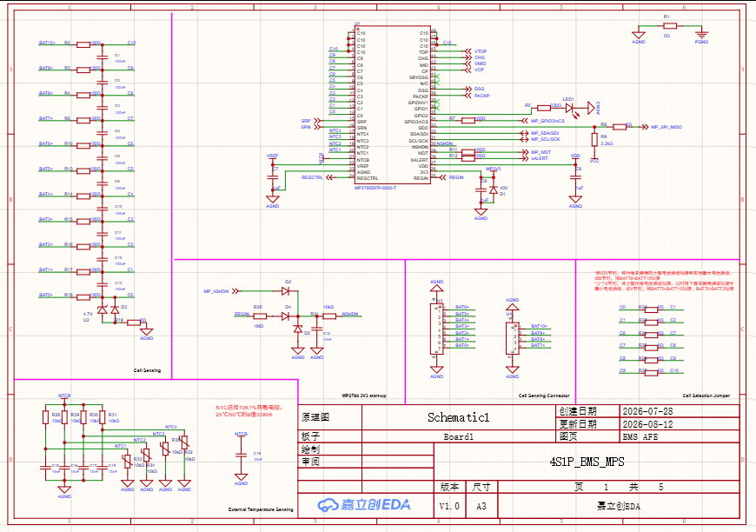
Task: Select the AGND symbol below R19
Action: point(146,333)
